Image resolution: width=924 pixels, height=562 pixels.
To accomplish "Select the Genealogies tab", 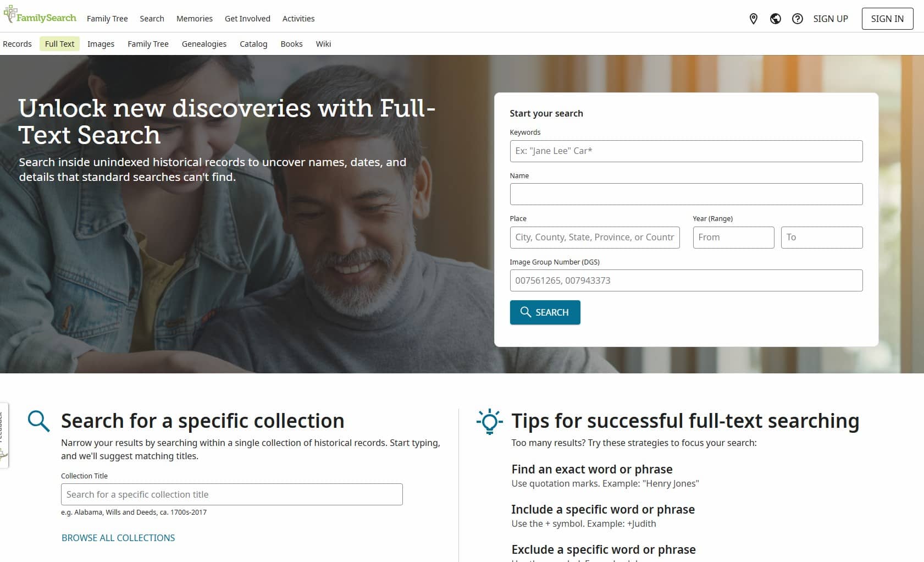I will click(204, 44).
